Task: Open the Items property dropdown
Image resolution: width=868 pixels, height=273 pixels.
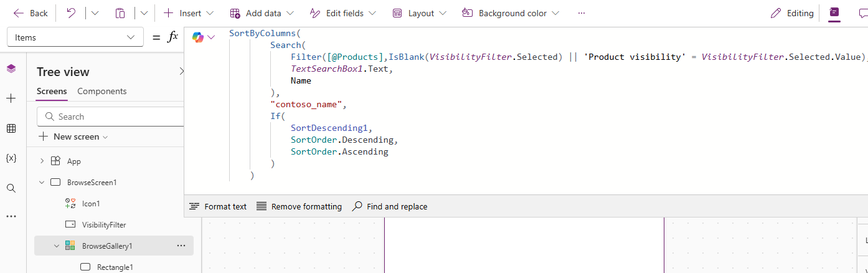Action: tap(75, 37)
